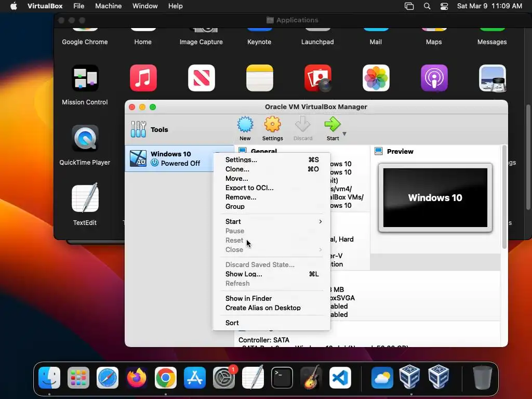Open the VirtualBox menu in the menu bar
The image size is (532, 399).
click(45, 6)
